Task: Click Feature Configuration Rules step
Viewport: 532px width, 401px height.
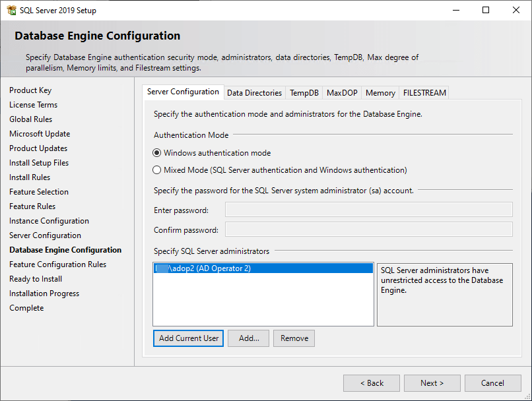Action: pyautogui.click(x=57, y=264)
